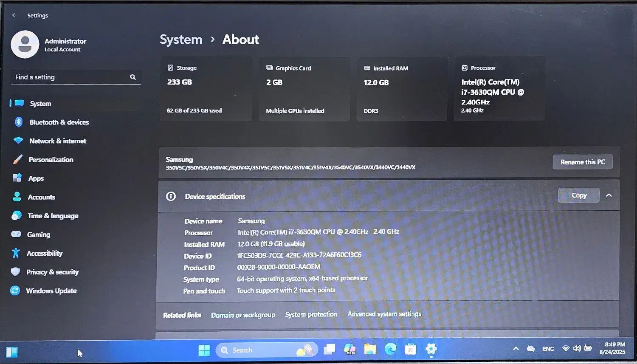
Task: Copy the device specifications
Action: 578,195
